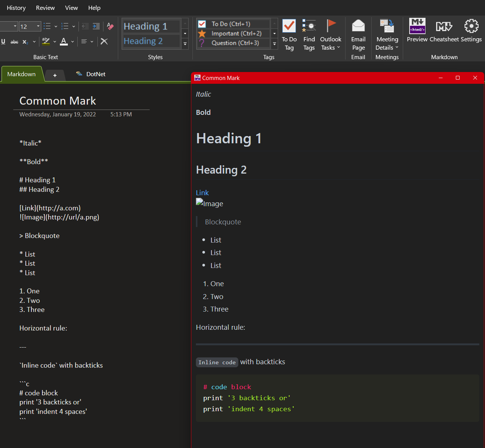Open the Markdown Cheatsheet
The image size is (485, 448).
pyautogui.click(x=444, y=30)
